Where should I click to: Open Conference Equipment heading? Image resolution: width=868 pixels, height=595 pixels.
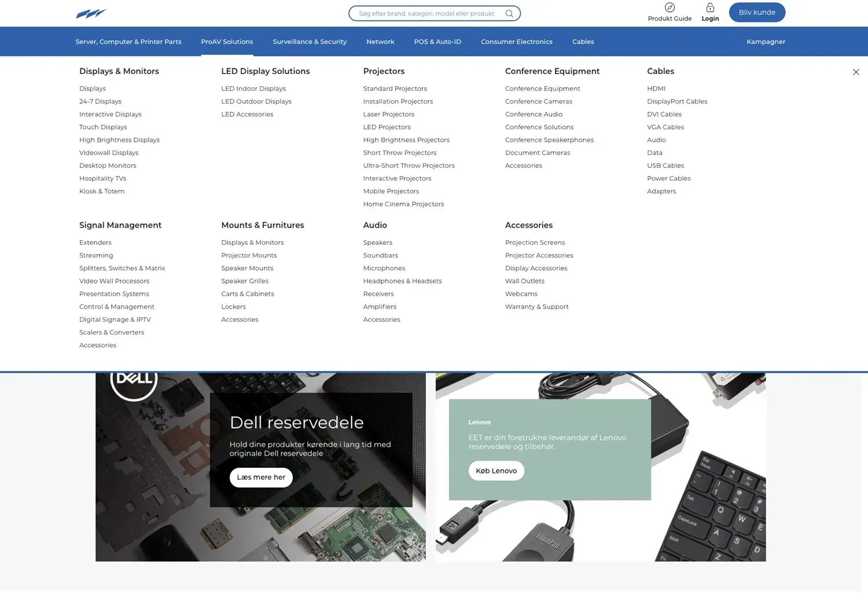click(552, 71)
